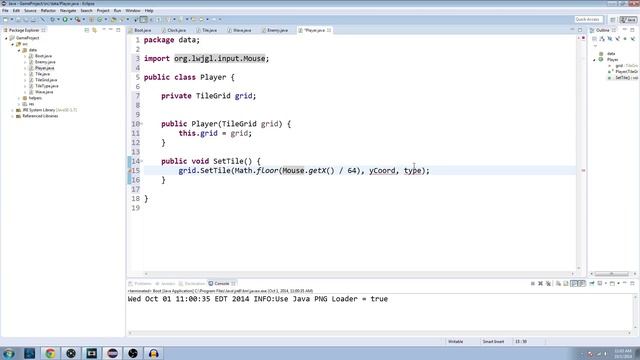
Task: Toggle Mark Occurrences toolbar button
Action: pyautogui.click(x=143, y=20)
